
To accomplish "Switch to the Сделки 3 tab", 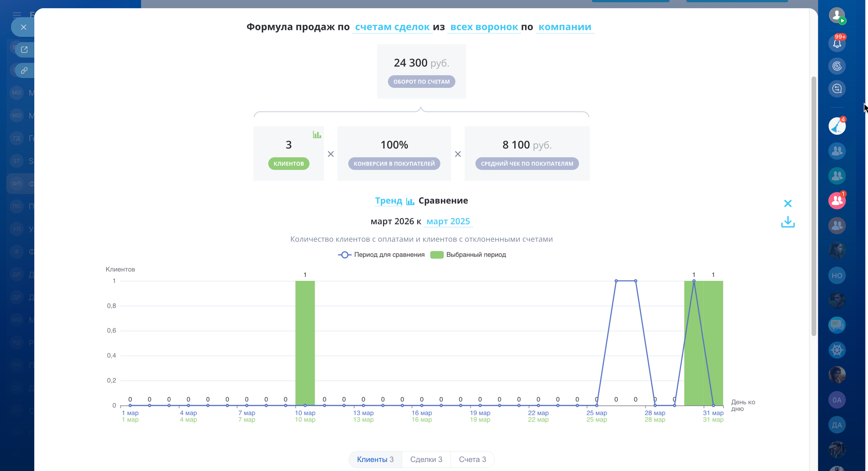I will (x=426, y=459).
